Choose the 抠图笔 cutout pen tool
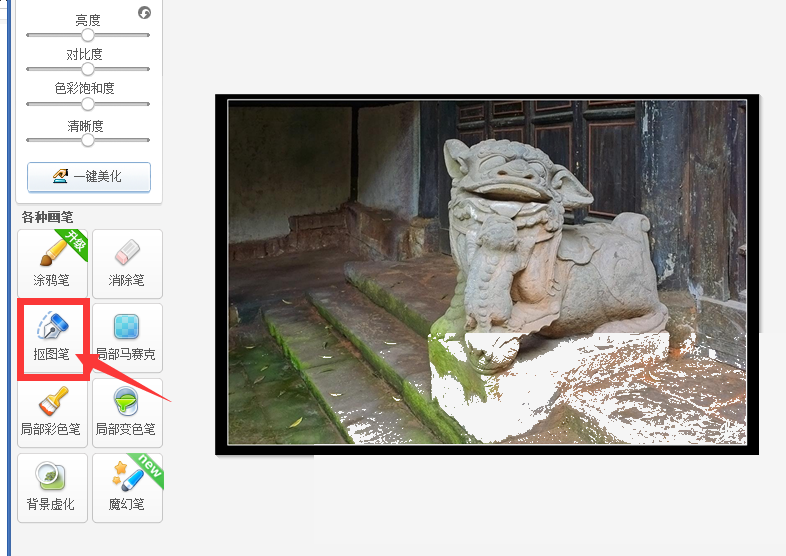 pos(53,338)
